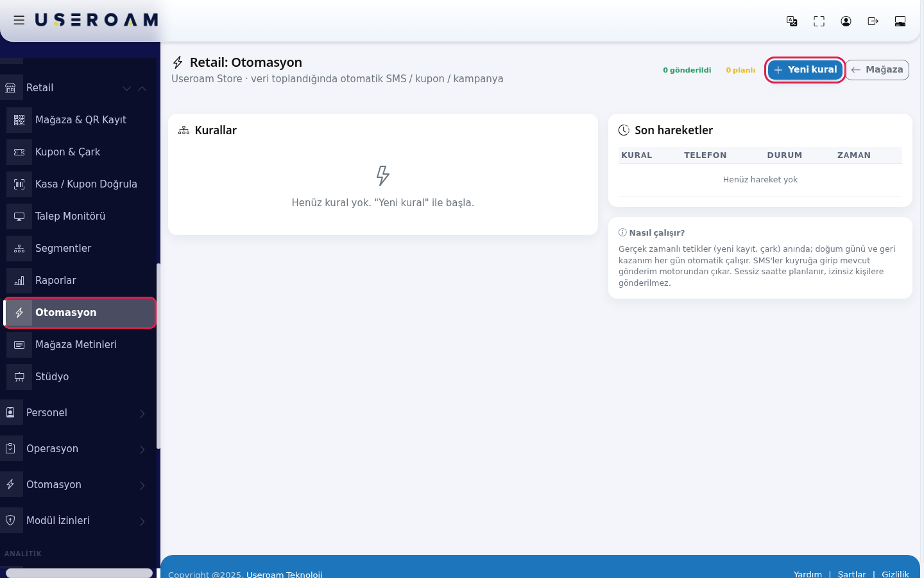Image resolution: width=924 pixels, height=578 pixels.
Task: Click the "0 gönderildi" counter
Action: click(x=687, y=70)
